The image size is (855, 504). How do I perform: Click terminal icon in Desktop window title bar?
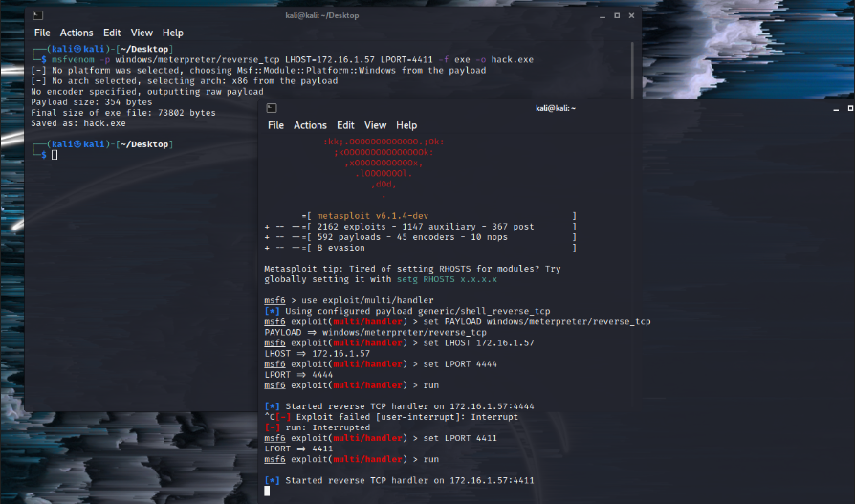click(x=37, y=15)
